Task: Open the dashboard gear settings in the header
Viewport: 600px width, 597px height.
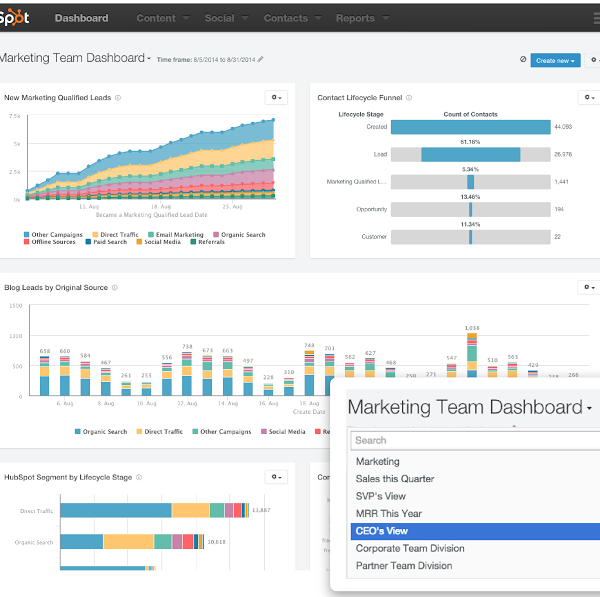Action: (593, 60)
